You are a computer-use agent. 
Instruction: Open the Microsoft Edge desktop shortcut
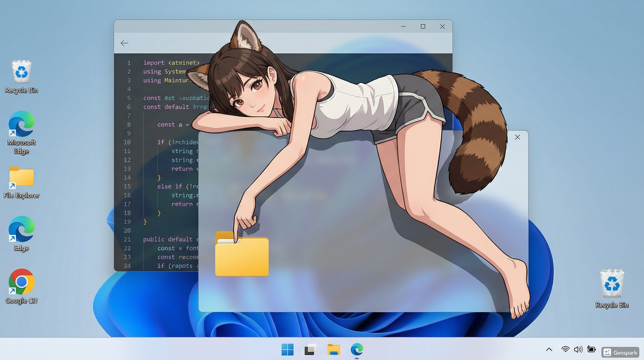point(22,124)
